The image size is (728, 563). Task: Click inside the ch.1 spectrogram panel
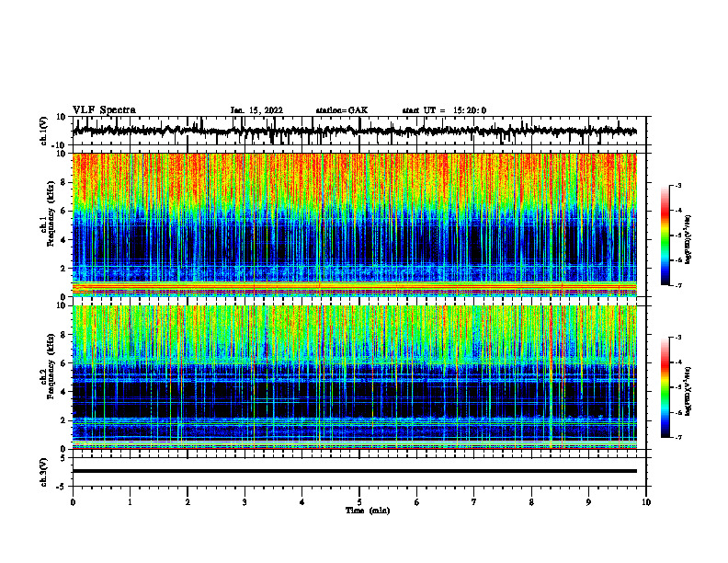click(x=355, y=224)
